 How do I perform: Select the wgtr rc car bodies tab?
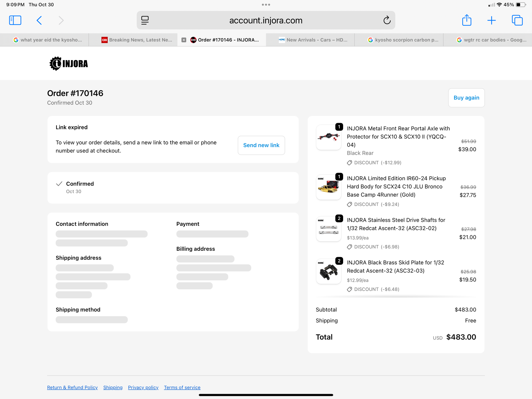(x=491, y=40)
